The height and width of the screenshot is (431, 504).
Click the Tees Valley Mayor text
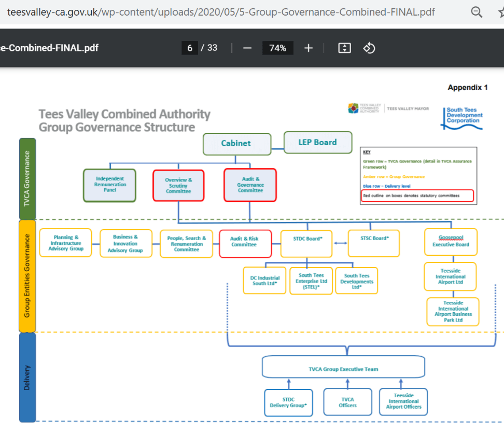click(408, 108)
